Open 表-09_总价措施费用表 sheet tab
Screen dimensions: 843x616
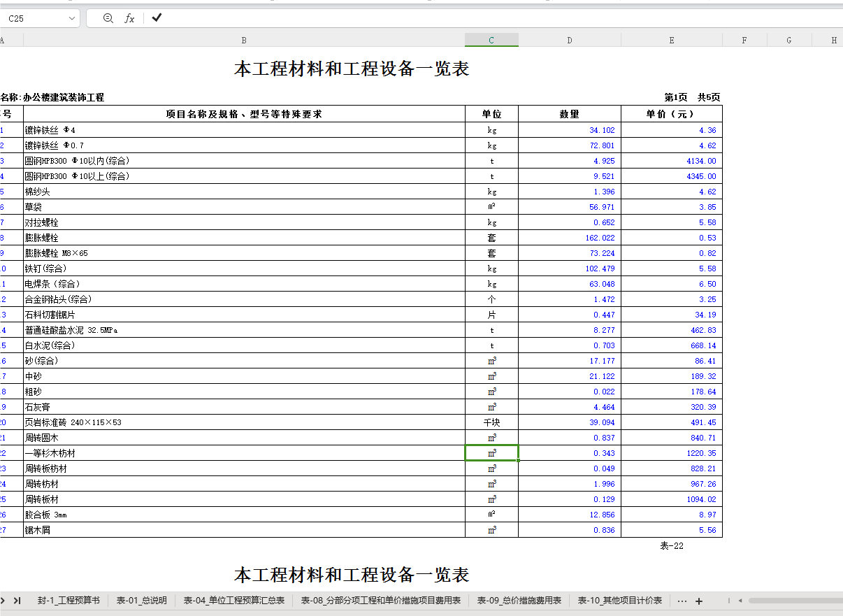pos(519,601)
